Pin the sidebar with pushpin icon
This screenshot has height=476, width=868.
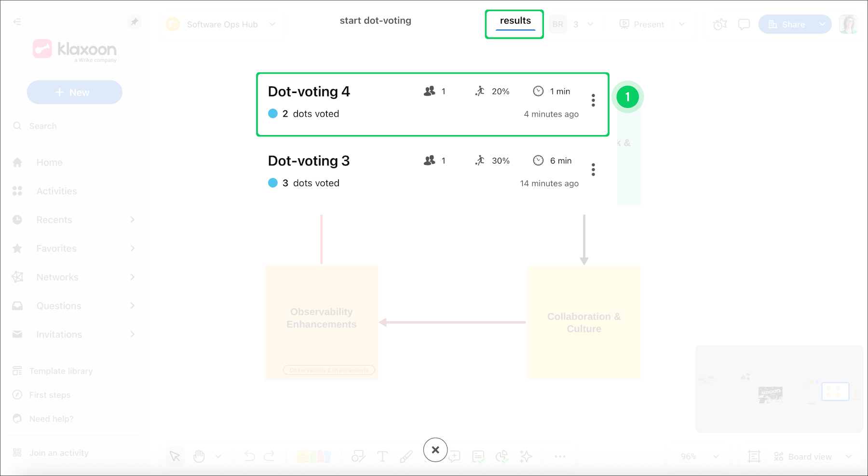[134, 22]
